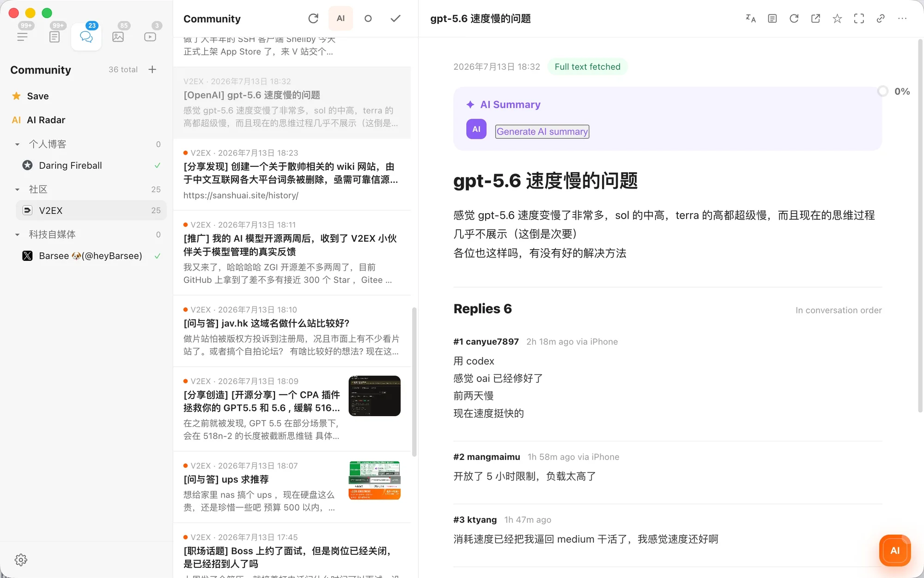This screenshot has height=578, width=924.
Task: Switch to the videos tab icon
Action: pos(150,37)
